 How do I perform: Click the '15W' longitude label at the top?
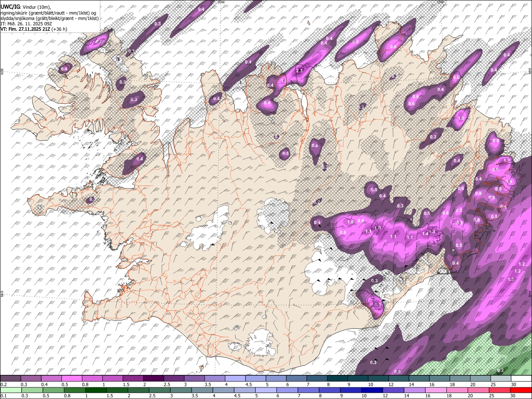pyautogui.click(x=441, y=2)
